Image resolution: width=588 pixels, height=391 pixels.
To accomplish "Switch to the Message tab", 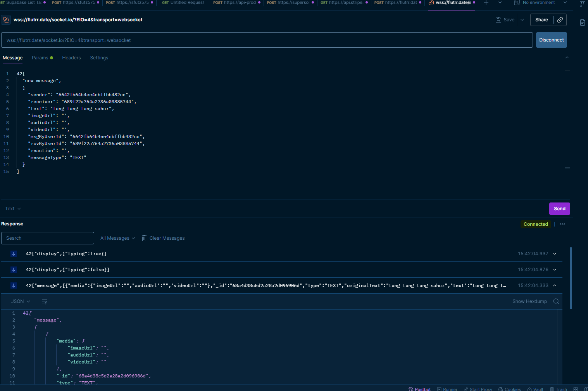I will (13, 58).
